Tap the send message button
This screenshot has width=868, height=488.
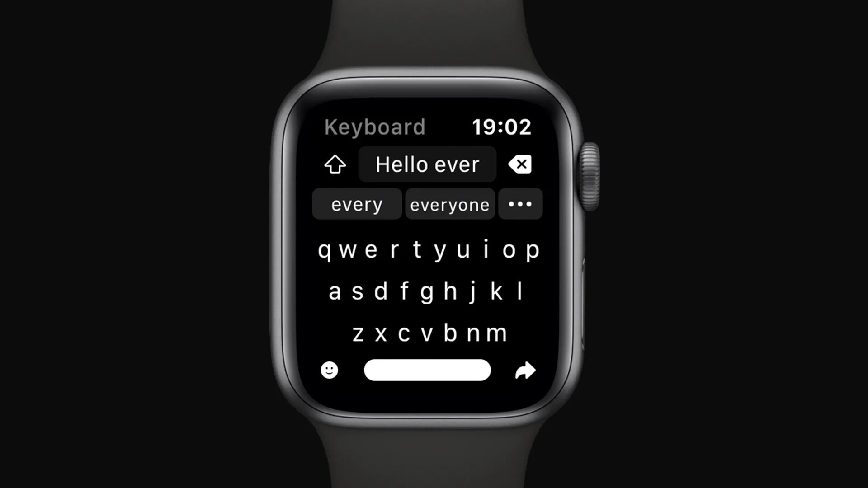(x=524, y=370)
